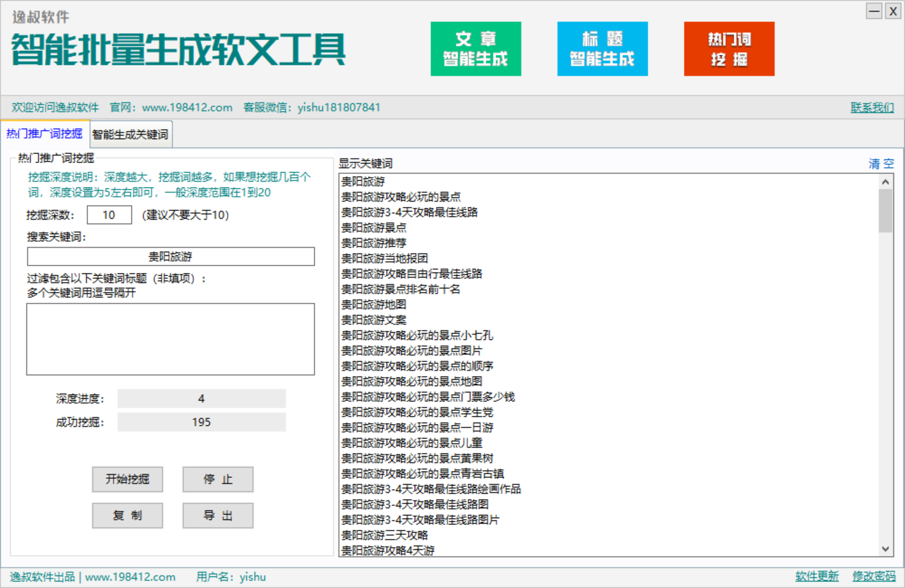Select keyword 贵阳旅游攻略必玩的景点儿童
Viewport: 905px width, 588px height.
tap(412, 443)
